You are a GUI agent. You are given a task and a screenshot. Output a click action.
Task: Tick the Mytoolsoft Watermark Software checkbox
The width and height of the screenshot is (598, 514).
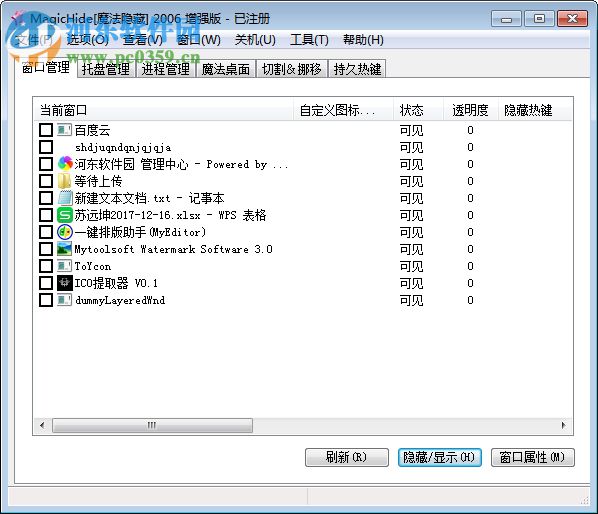pos(46,249)
